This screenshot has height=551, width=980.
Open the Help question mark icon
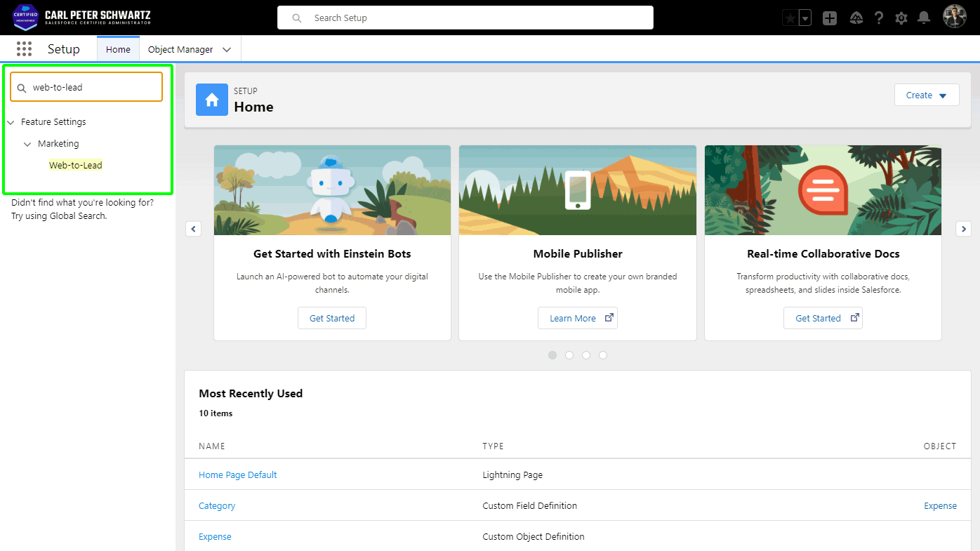click(879, 18)
